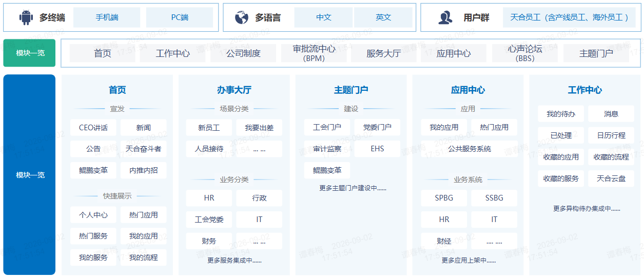The width and height of the screenshot is (644, 279).
Task: Click 我的应用 under 快捷展示
Action: click(x=144, y=236)
